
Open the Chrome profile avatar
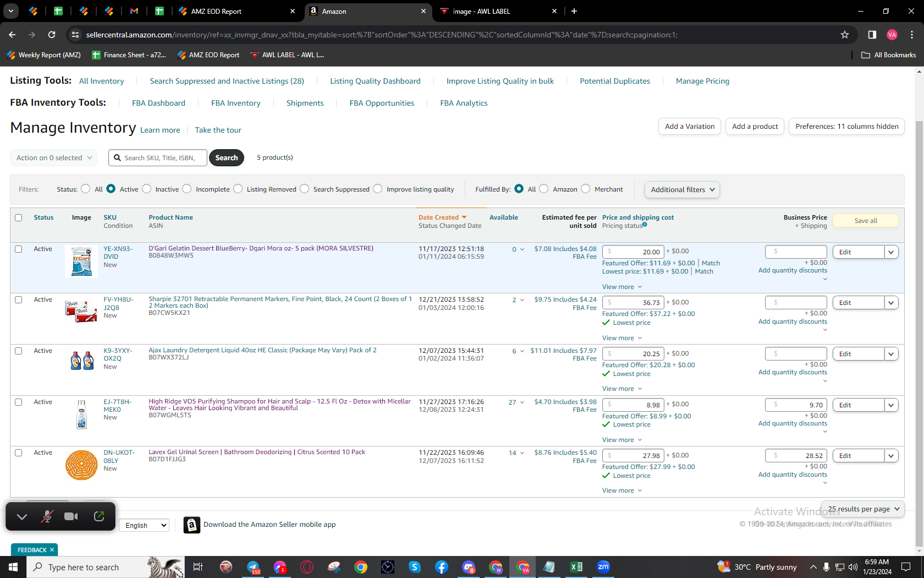892,35
